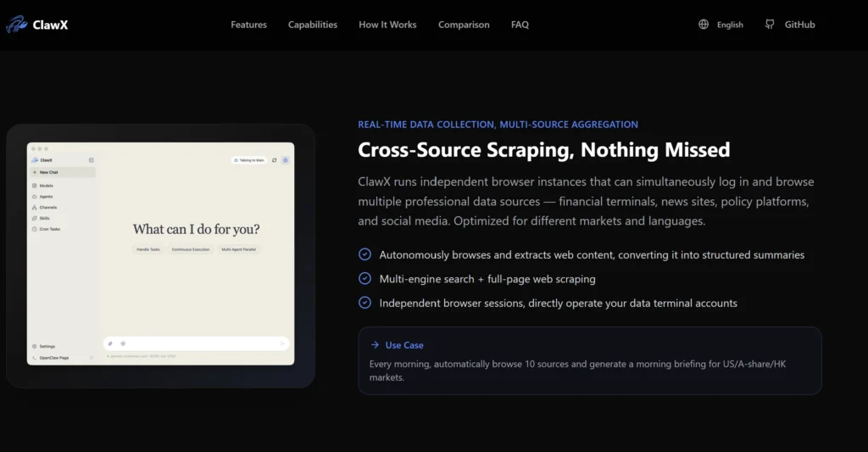
Task: Click the Models icon in app preview sidebar
Action: coord(34,186)
